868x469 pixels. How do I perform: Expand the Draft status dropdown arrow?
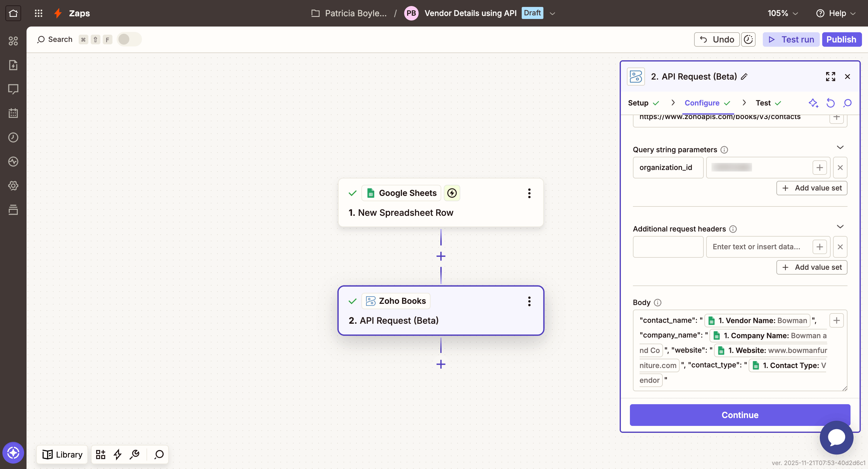click(x=552, y=14)
